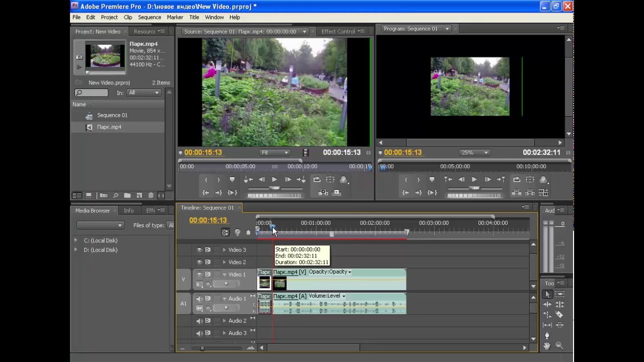Viewport: 644px width, 362px height.
Task: Mute Audio 2 track with speaker toggle
Action: (x=199, y=321)
